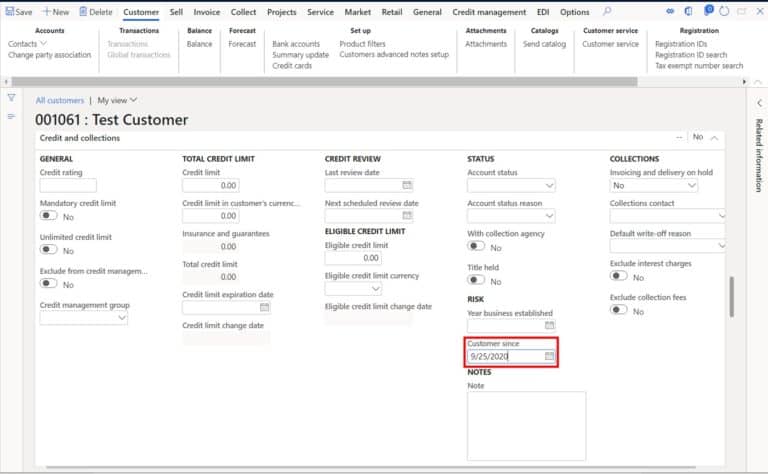Screen dimensions: 768x474
Task: Toggle With collection agency switch
Action: coord(476,246)
